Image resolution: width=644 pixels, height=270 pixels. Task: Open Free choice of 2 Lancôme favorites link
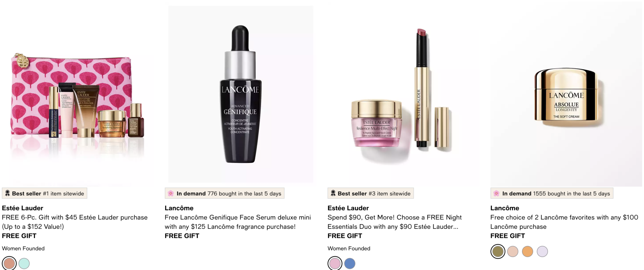[564, 222]
